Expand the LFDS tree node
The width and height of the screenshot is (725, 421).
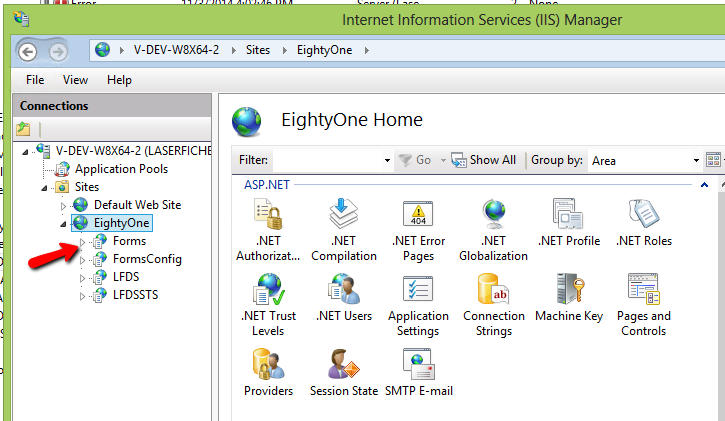point(82,278)
